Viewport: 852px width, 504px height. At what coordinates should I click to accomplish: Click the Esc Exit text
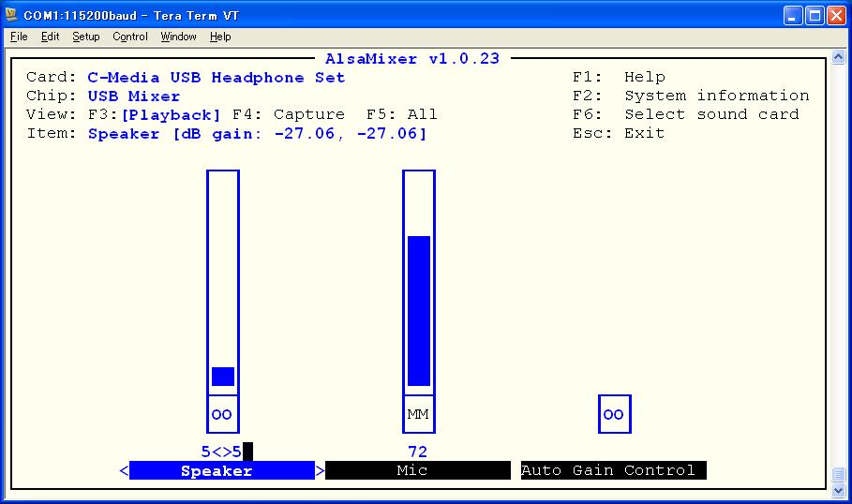point(619,133)
